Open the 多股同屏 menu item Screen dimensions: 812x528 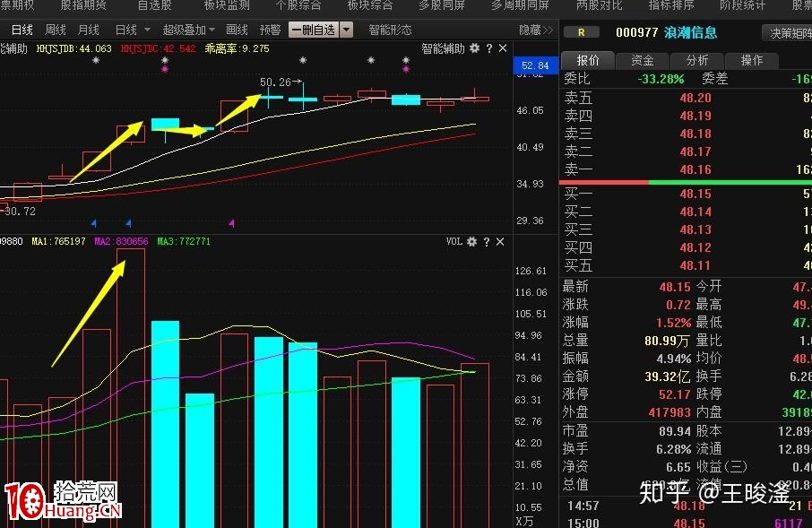[440, 5]
